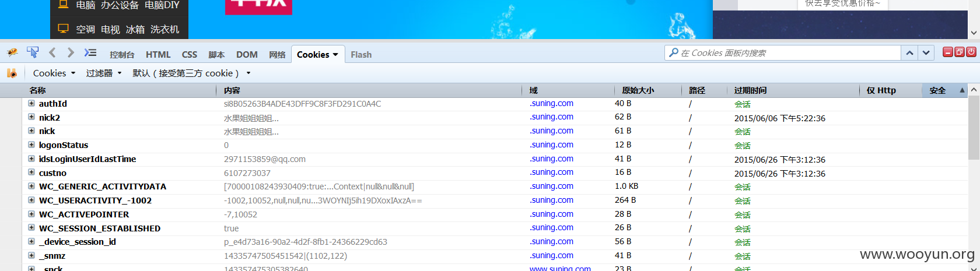
Task: Click the authId cookie value text
Action: [x=302, y=104]
